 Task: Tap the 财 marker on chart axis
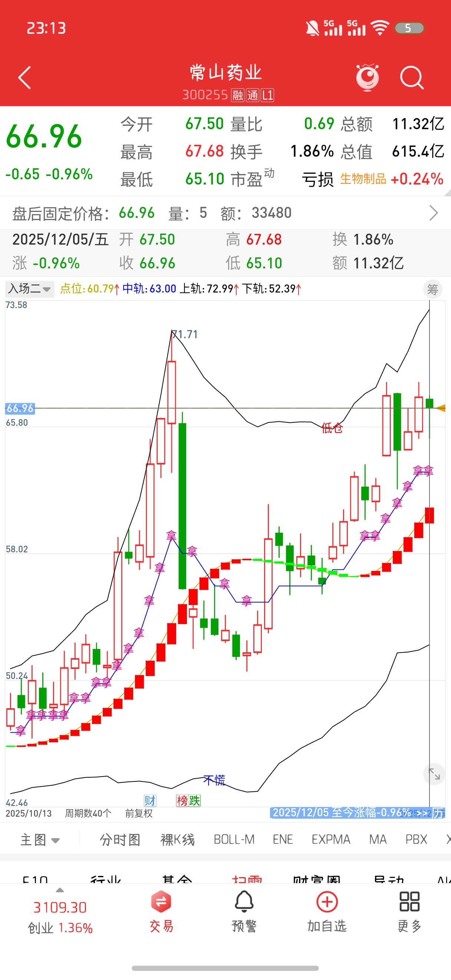pos(150,801)
